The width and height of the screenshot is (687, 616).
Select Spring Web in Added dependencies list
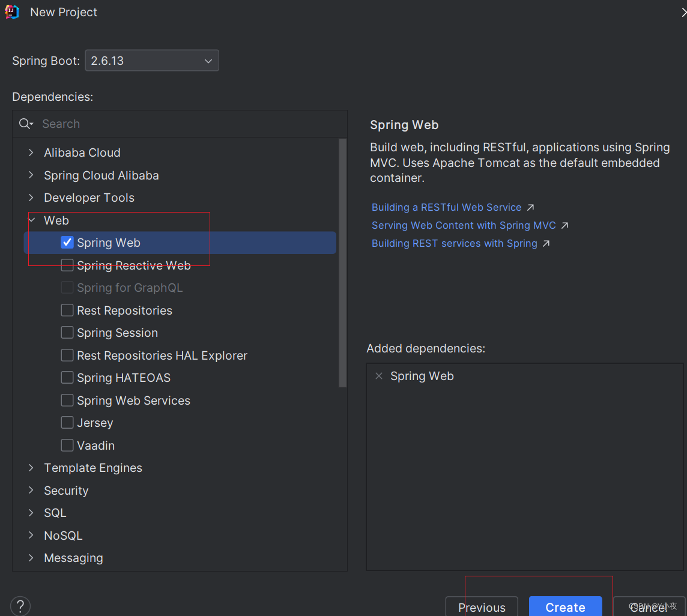(422, 376)
